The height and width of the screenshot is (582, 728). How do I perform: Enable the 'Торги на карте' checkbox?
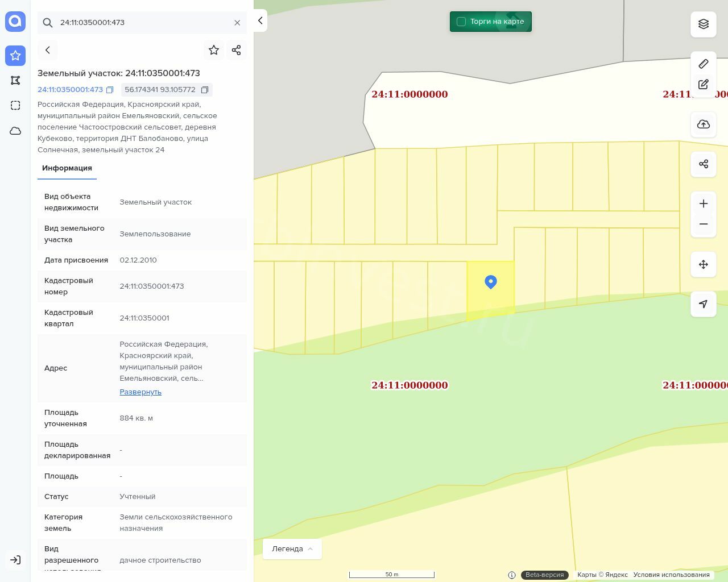pos(461,22)
